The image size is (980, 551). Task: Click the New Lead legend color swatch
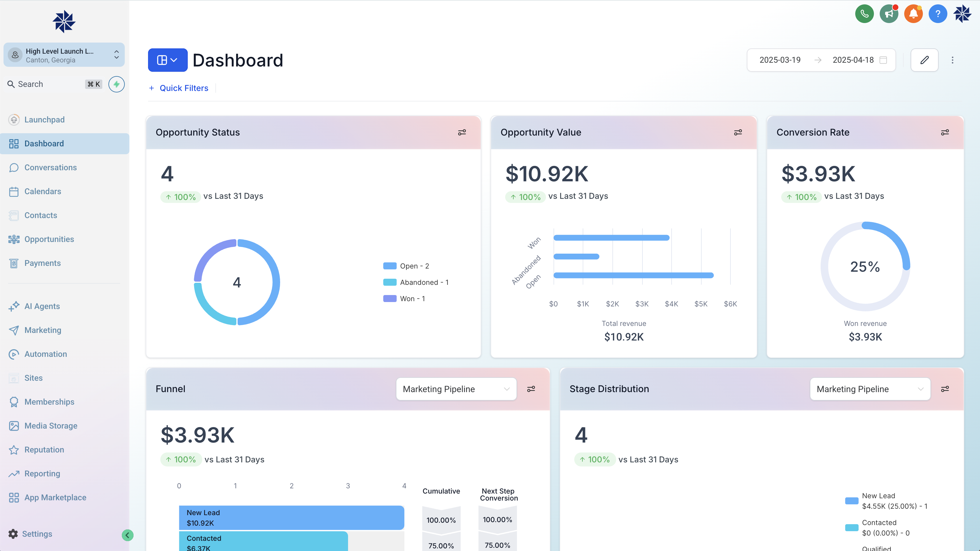(851, 501)
